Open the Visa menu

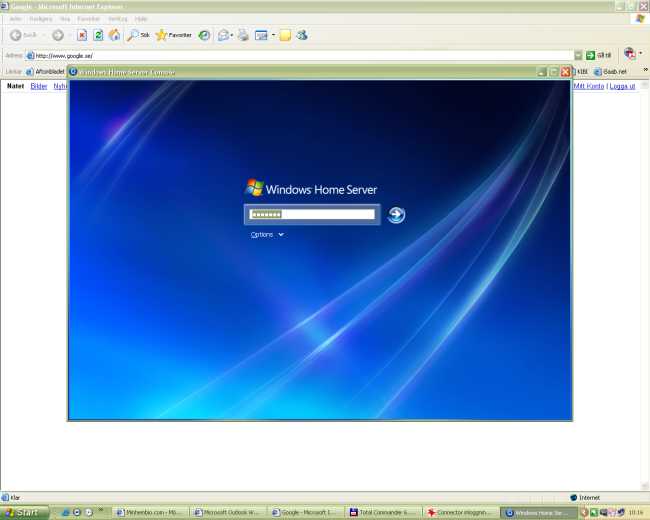click(65, 19)
